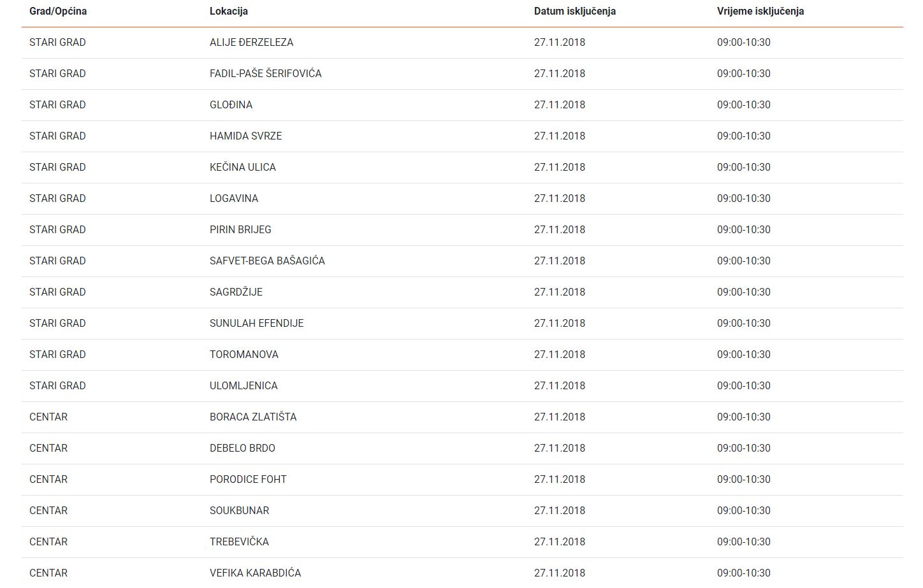Image resolution: width=923 pixels, height=588 pixels.
Task: Click the Datum isključenja column header
Action: click(x=574, y=11)
